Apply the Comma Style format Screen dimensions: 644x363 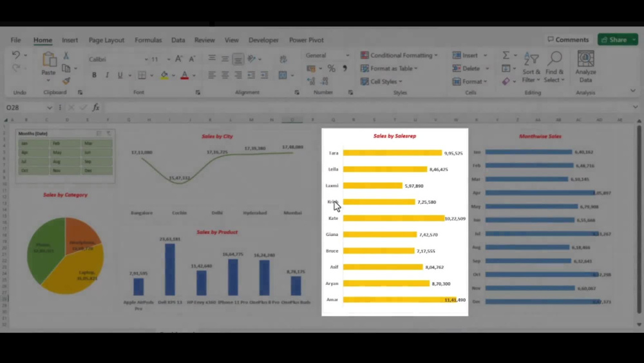pyautogui.click(x=345, y=68)
